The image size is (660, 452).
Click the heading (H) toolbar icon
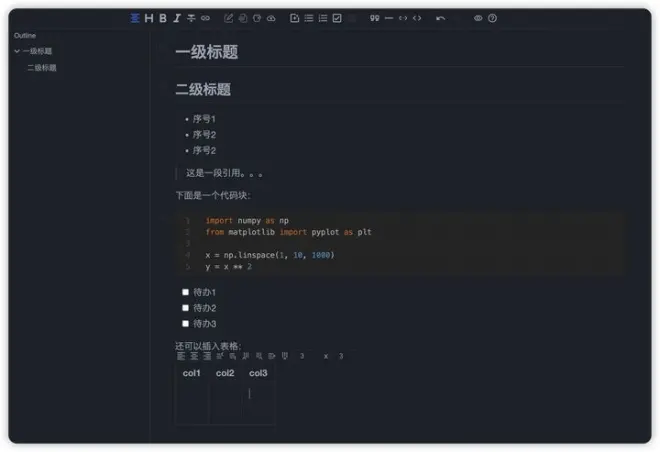(x=149, y=18)
